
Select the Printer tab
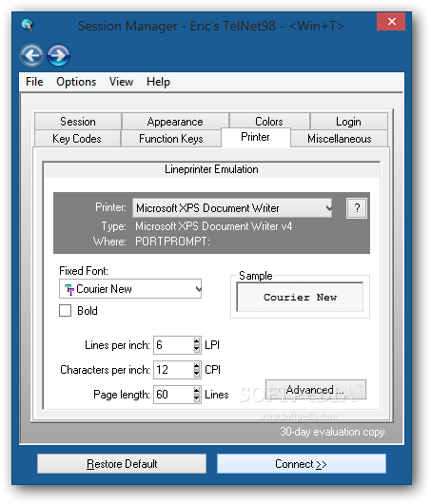click(x=255, y=137)
